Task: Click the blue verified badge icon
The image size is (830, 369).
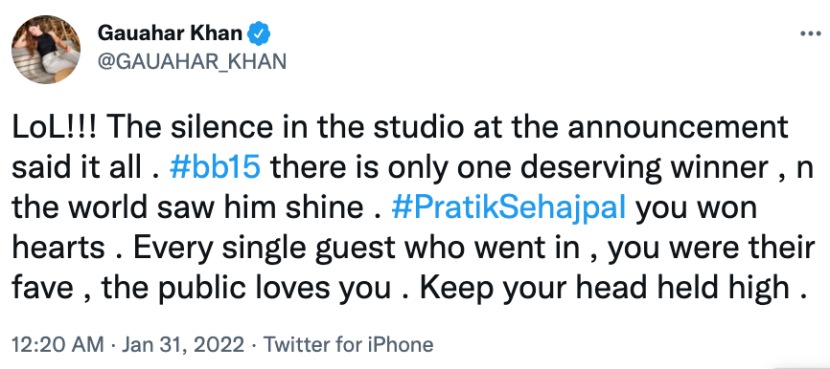Action: (x=259, y=34)
